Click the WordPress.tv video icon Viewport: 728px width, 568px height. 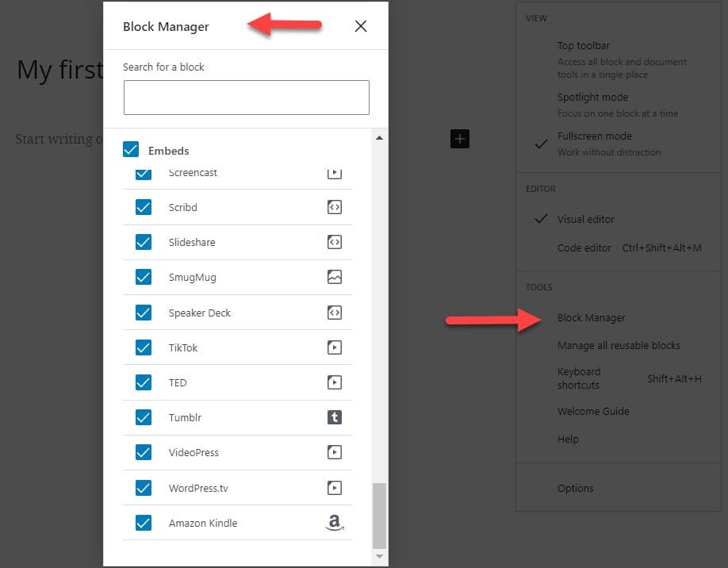click(334, 488)
